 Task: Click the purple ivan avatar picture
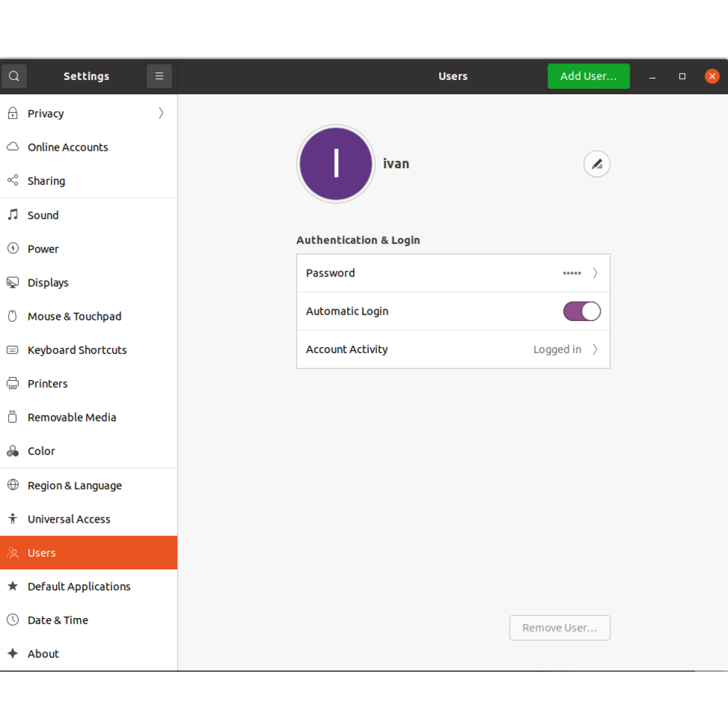[336, 164]
